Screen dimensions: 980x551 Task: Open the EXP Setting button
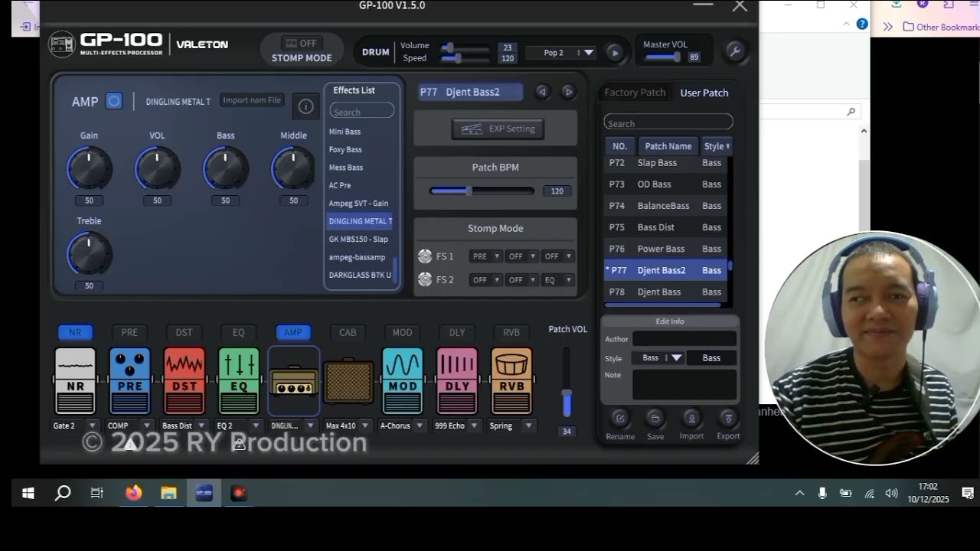[498, 129]
